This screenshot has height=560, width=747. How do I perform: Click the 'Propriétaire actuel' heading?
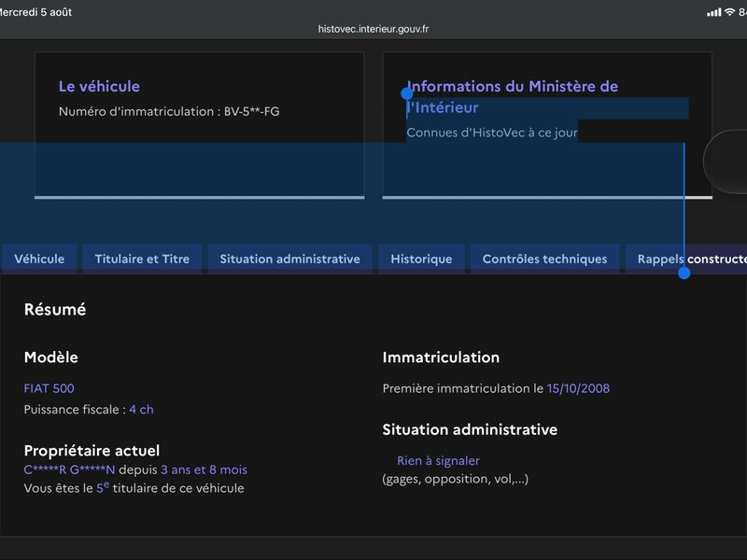tap(92, 451)
